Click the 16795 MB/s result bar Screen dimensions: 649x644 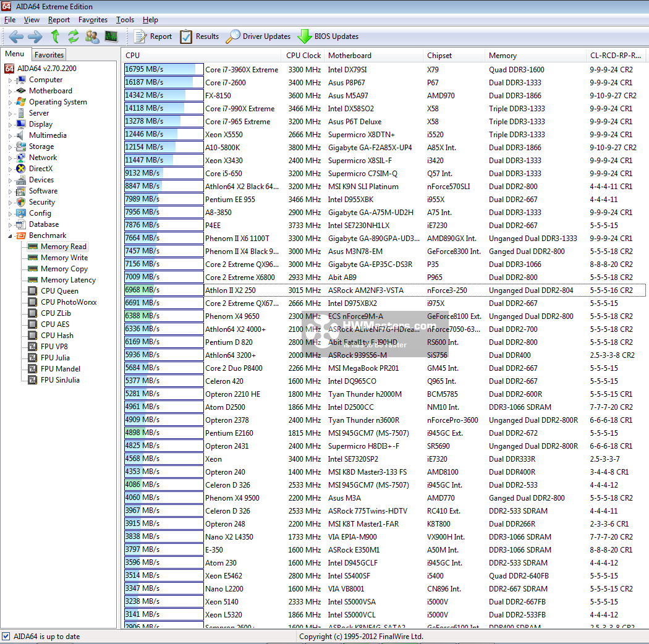164,70
